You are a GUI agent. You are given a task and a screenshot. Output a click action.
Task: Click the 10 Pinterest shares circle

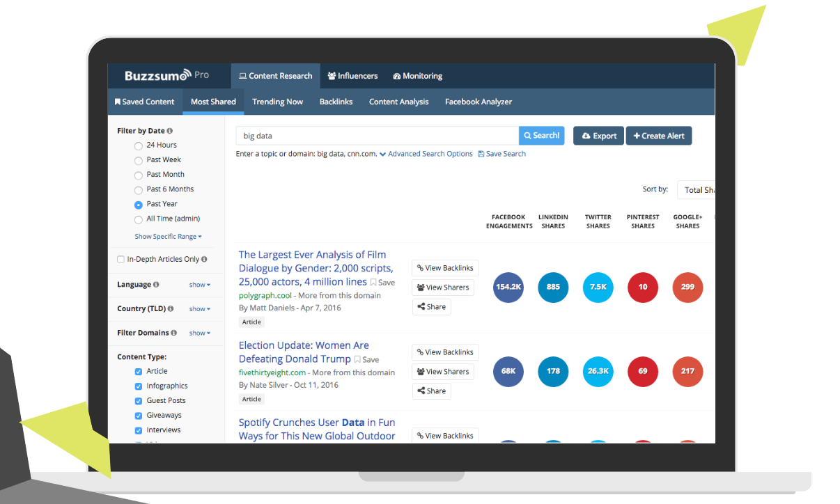click(x=643, y=287)
